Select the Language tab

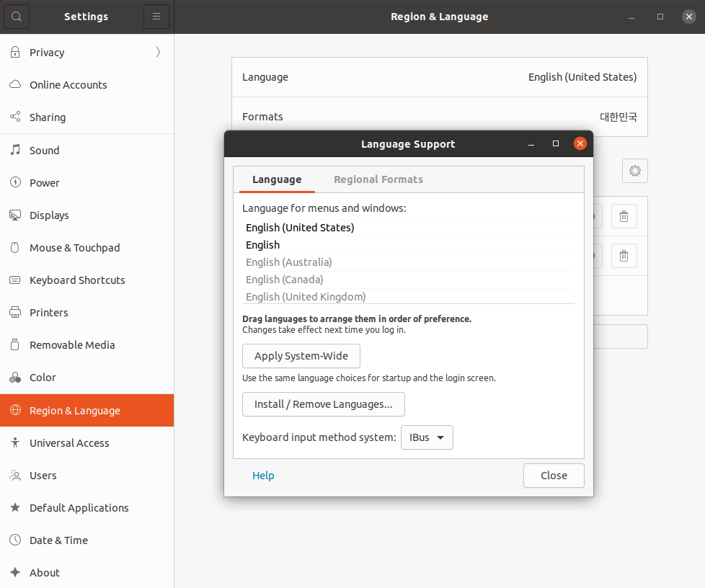point(277,179)
